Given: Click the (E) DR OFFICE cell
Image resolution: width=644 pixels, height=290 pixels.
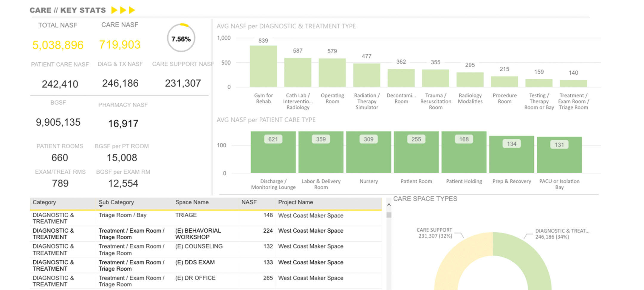Looking at the screenshot, I should pyautogui.click(x=195, y=278).
